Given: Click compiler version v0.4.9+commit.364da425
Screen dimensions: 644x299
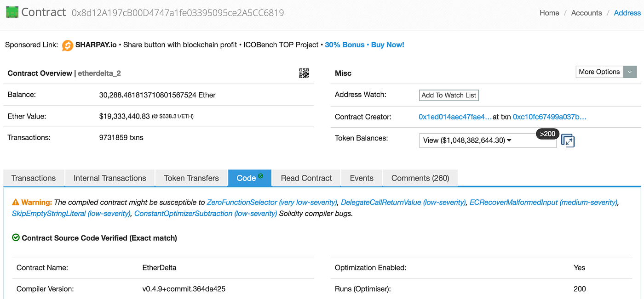Looking at the screenshot, I should point(184,289).
